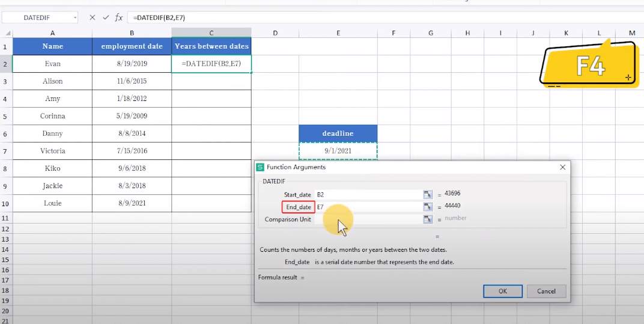Image resolution: width=644 pixels, height=324 pixels.
Task: Select cell with employment date 8/19/2019
Action: [132, 64]
